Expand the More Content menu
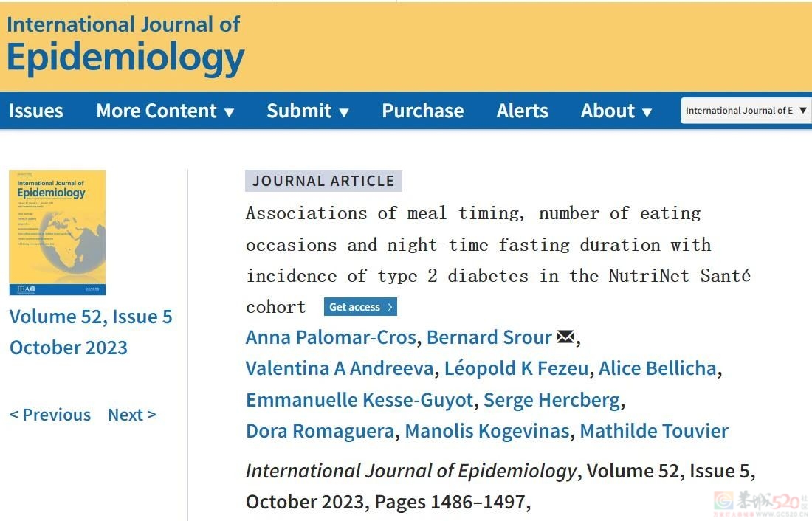This screenshot has width=812, height=521. click(x=165, y=111)
